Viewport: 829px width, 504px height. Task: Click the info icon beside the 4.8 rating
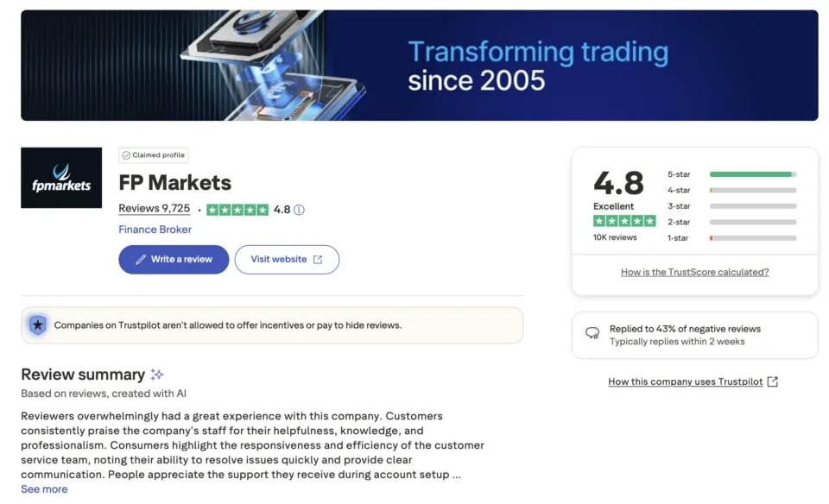(298, 210)
